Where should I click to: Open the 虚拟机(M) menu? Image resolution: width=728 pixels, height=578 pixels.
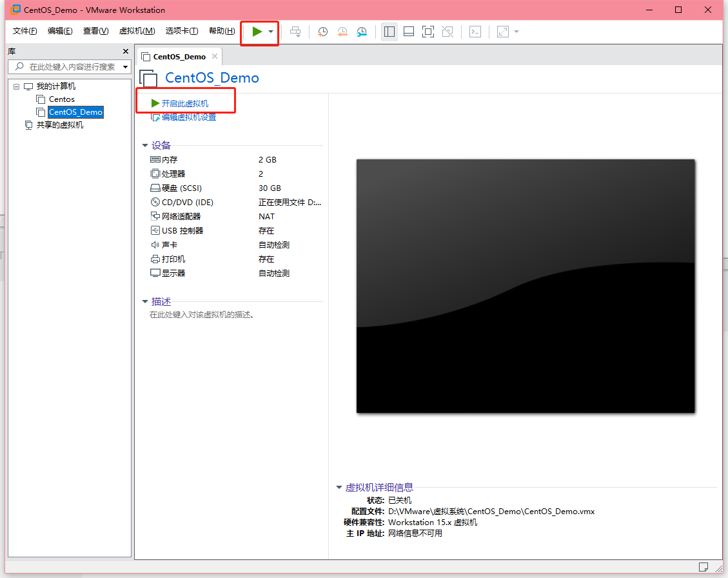[137, 31]
